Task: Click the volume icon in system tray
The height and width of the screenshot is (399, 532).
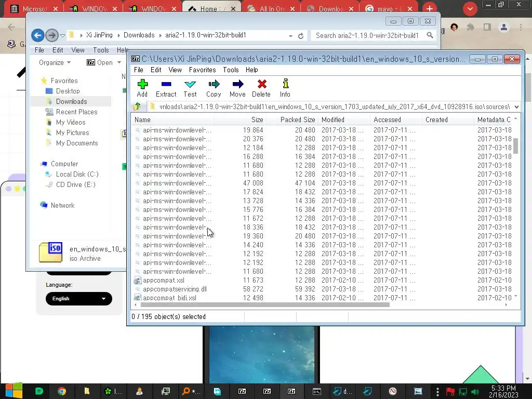Action: point(475,392)
